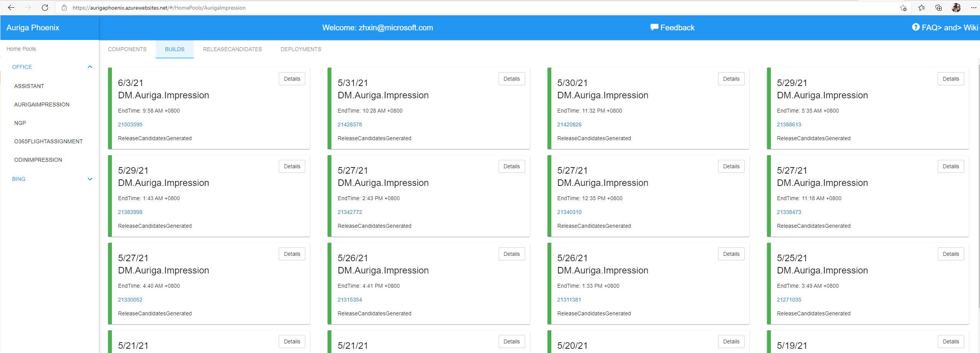Open browser Collections icon
The image size is (980, 353).
click(938, 8)
